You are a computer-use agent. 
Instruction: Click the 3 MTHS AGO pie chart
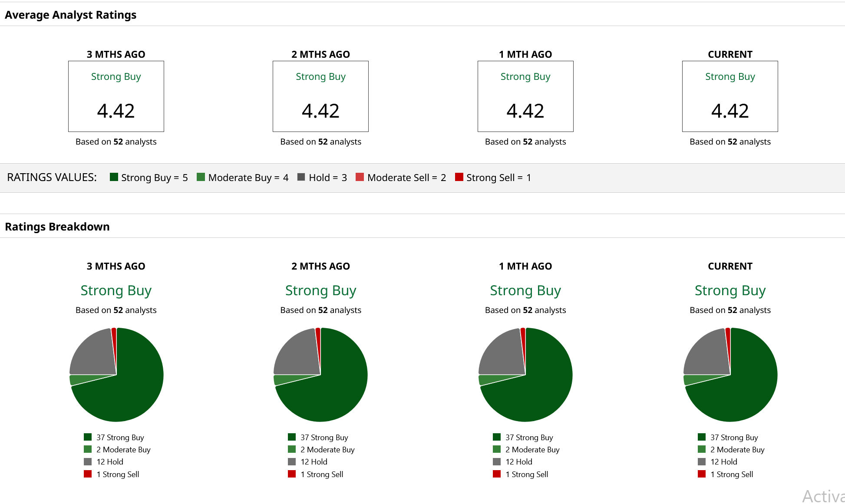point(116,375)
